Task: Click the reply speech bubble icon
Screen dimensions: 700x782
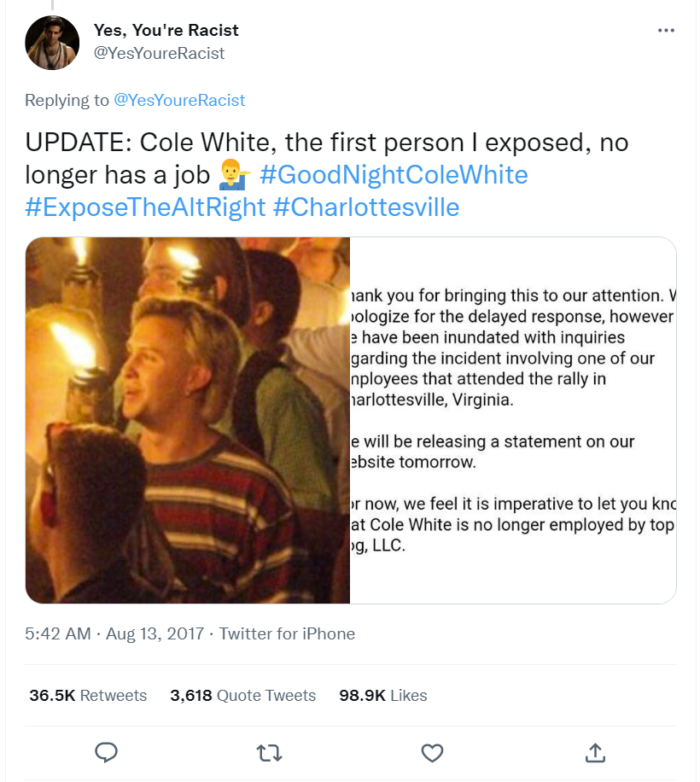Action: [x=106, y=752]
